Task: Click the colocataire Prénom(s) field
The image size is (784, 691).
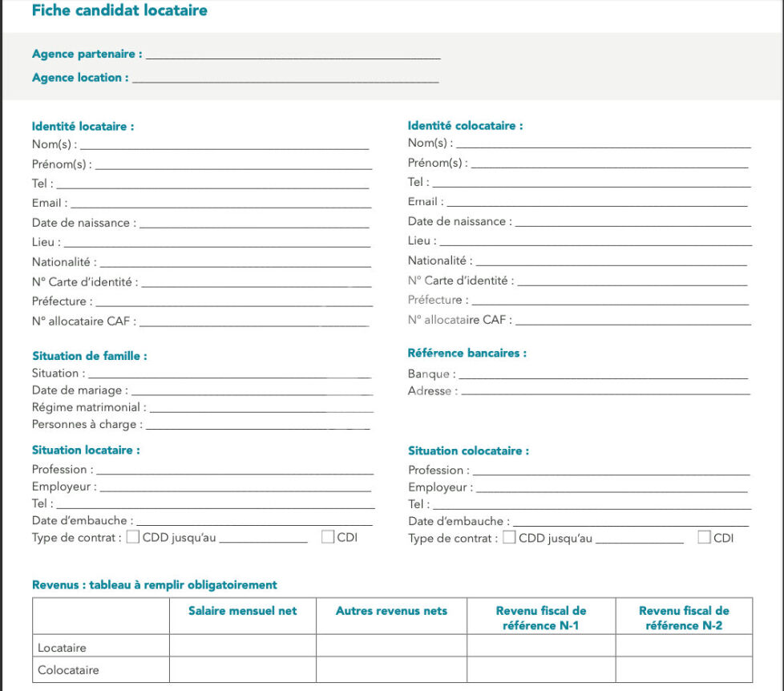Action: click(x=609, y=163)
